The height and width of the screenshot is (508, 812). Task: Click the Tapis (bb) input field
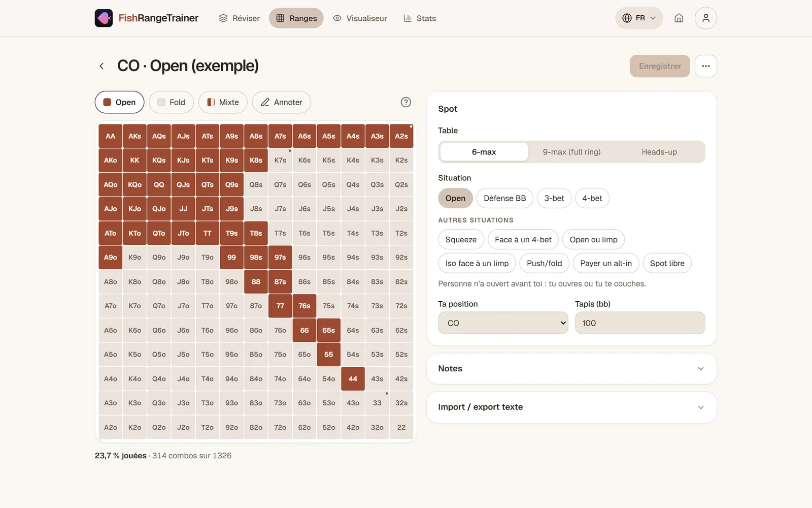640,323
